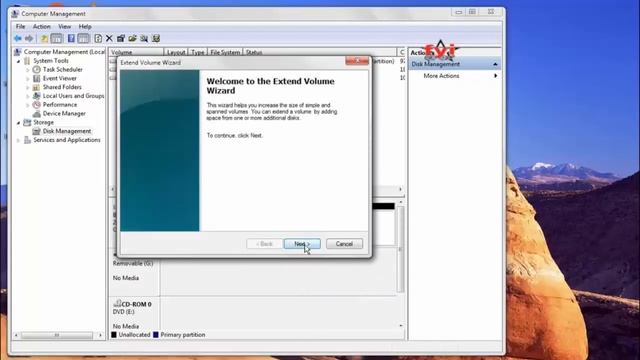Click the blue Primary partition legend swatch
Screen dimensions: 640x360
click(156, 335)
